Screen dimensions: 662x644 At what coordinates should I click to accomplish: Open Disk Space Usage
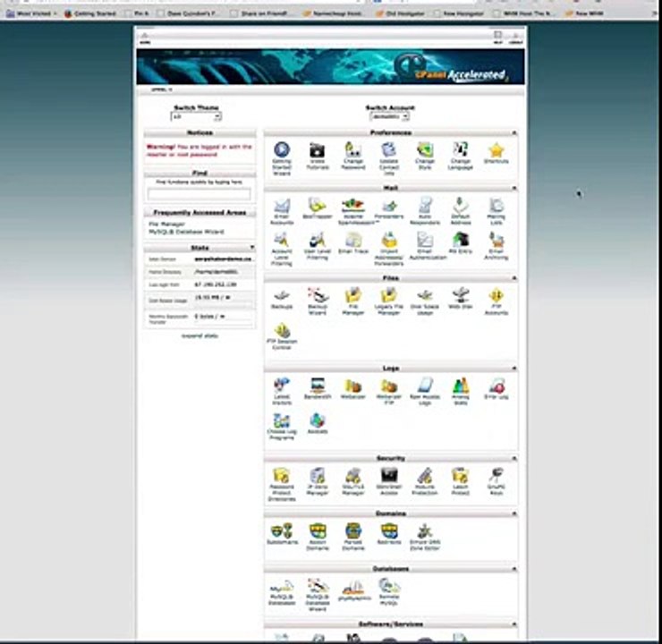click(x=425, y=295)
